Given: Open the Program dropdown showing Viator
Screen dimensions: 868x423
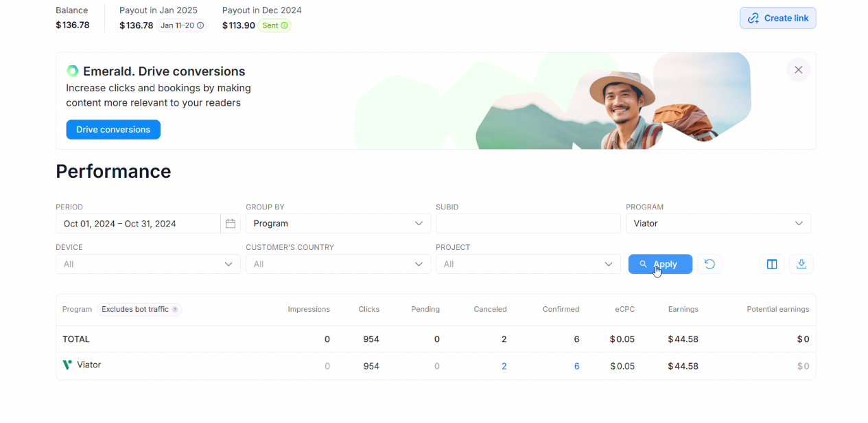Looking at the screenshot, I should (718, 224).
